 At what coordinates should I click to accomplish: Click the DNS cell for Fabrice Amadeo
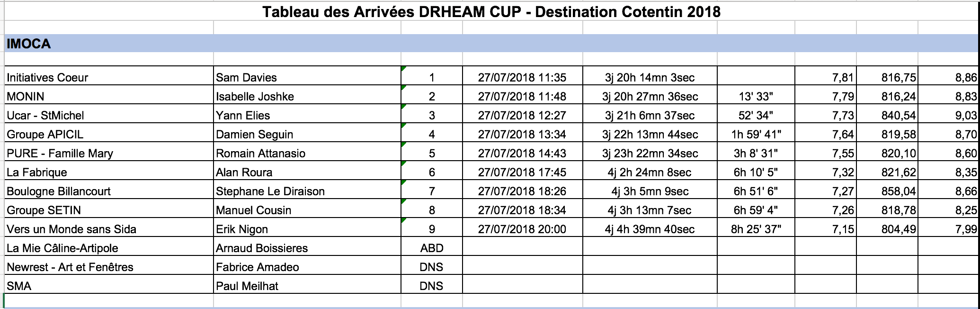click(x=431, y=267)
